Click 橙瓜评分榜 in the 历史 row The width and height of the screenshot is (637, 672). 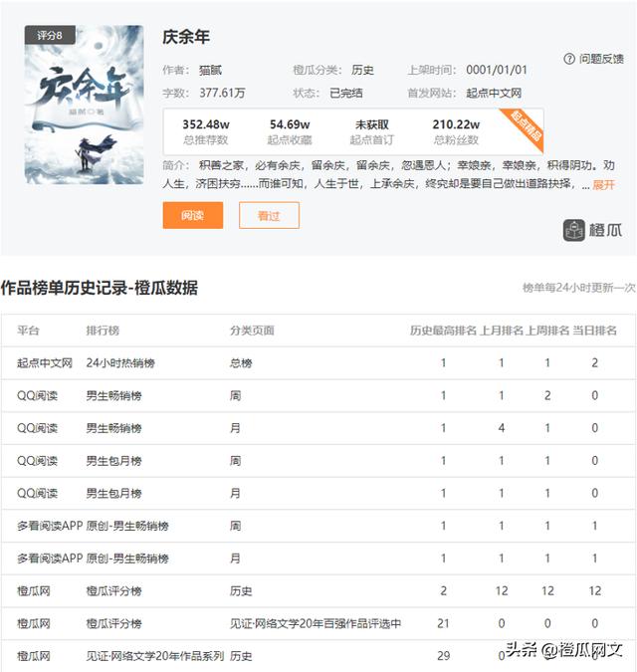[113, 591]
